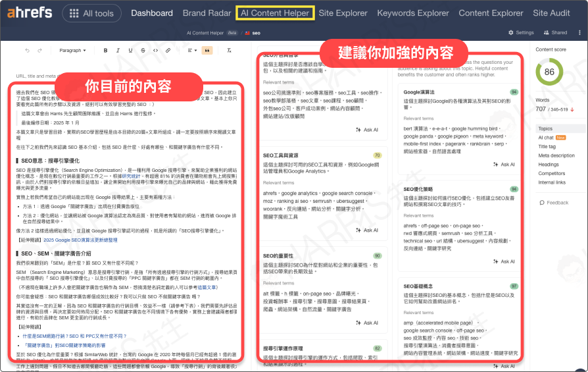
Task: Click the SEO工具與資源 topic title
Action: 280,155
